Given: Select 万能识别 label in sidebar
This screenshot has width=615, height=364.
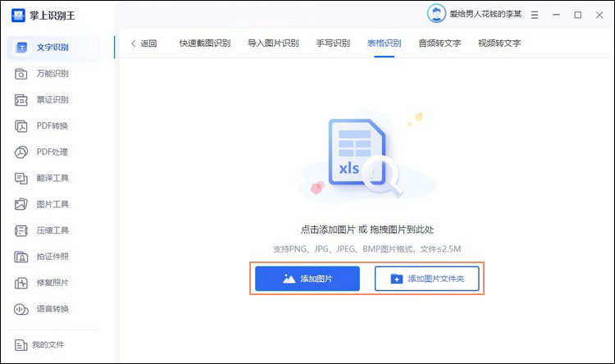Looking at the screenshot, I should pos(52,74).
